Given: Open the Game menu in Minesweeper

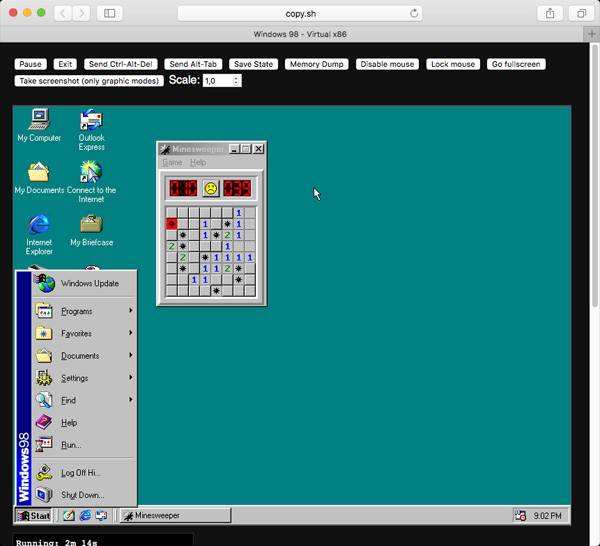Looking at the screenshot, I should pyautogui.click(x=172, y=163).
